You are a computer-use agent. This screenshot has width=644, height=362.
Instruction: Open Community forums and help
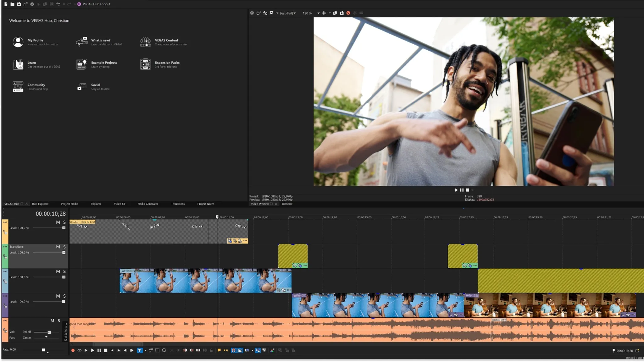coord(30,87)
